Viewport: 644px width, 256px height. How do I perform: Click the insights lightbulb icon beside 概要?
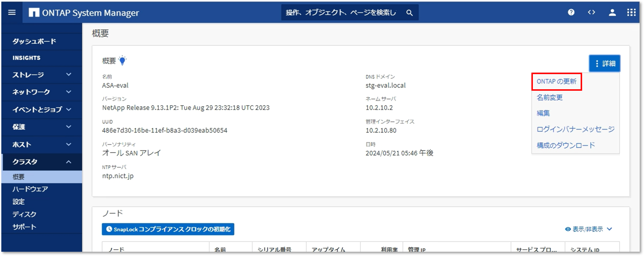pos(122,60)
